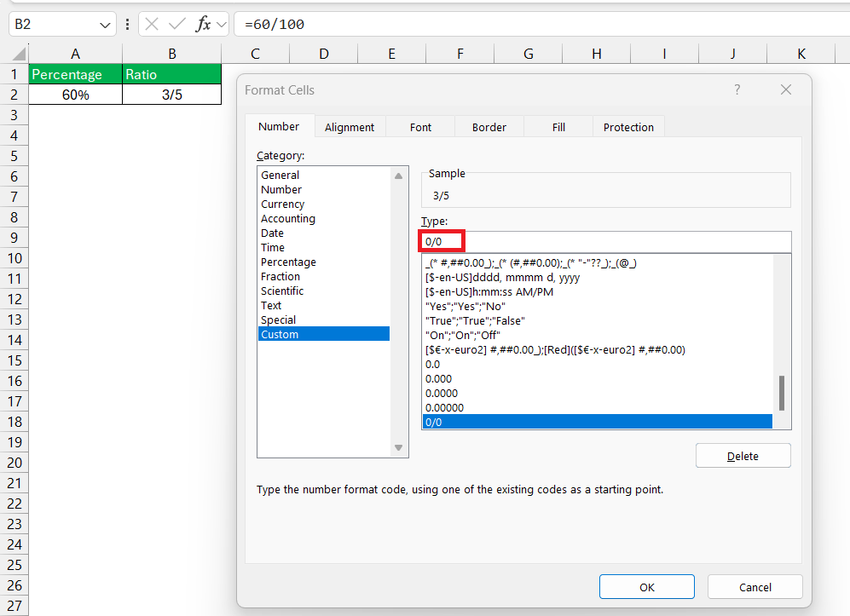Click cell A1 Percentage header
Screen dimensions: 850x616
pyautogui.click(x=75, y=73)
